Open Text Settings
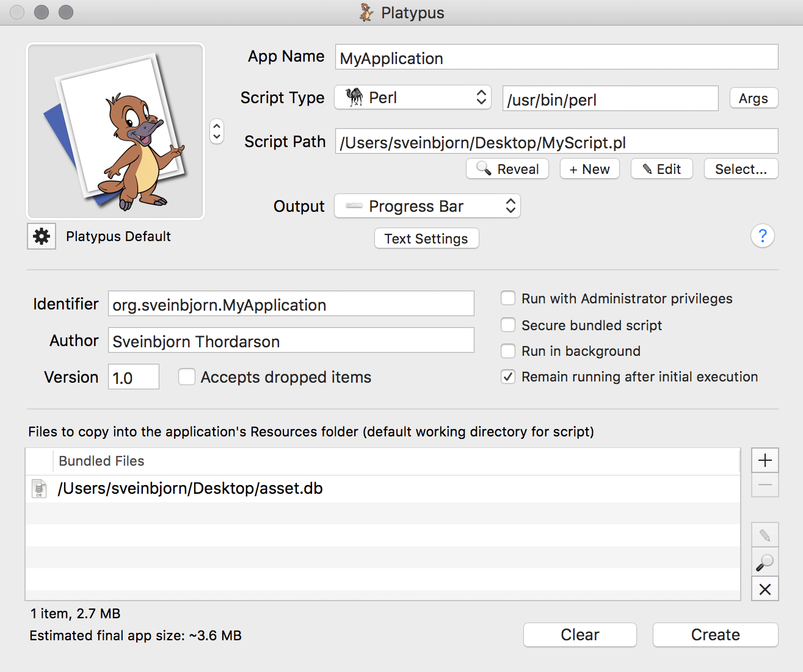The image size is (803, 672). coord(426,239)
